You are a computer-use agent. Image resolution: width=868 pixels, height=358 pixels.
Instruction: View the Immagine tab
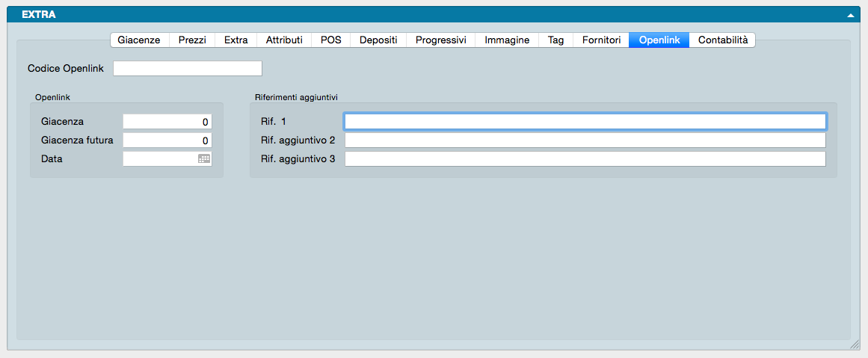[x=507, y=40]
